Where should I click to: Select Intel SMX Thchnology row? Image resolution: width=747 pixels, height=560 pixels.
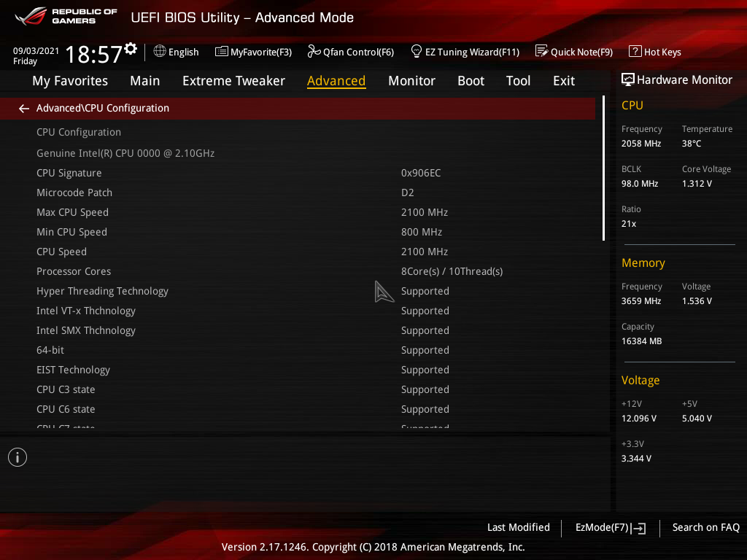pyautogui.click(x=298, y=330)
